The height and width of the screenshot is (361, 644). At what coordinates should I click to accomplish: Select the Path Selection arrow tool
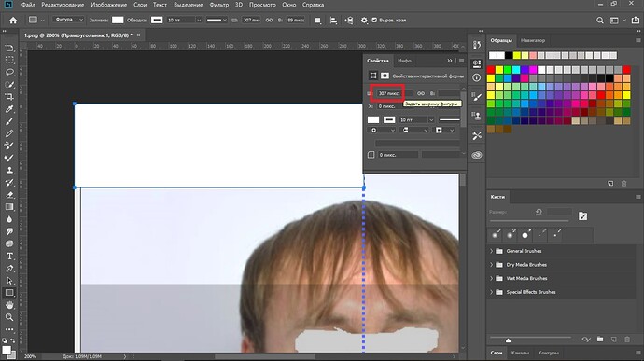[9, 281]
